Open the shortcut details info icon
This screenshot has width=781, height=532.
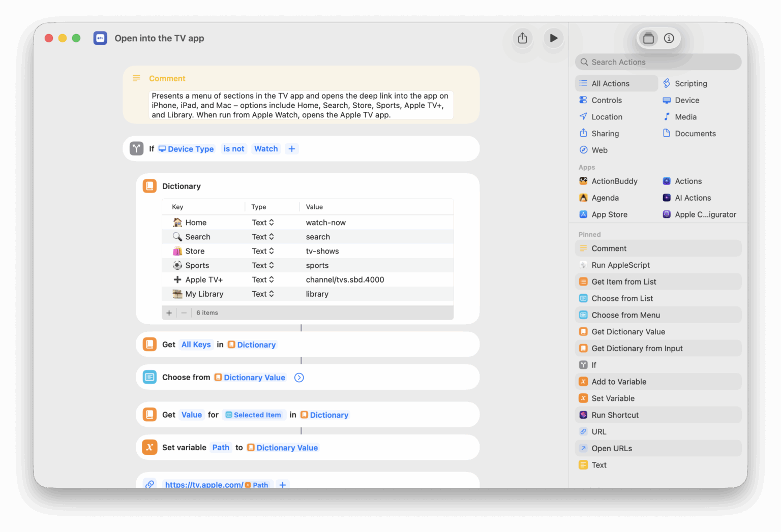669,38
